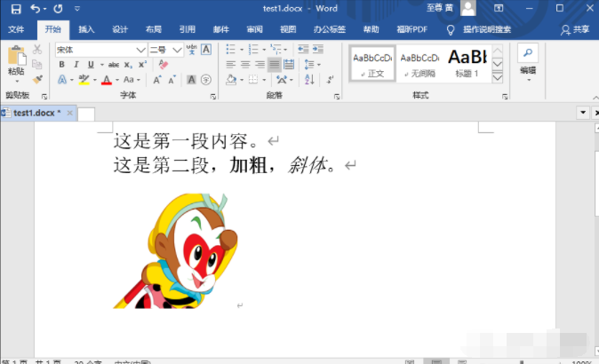Open the phonetic guide (pinyin) tool
This screenshot has width=599, height=364.
click(x=191, y=50)
